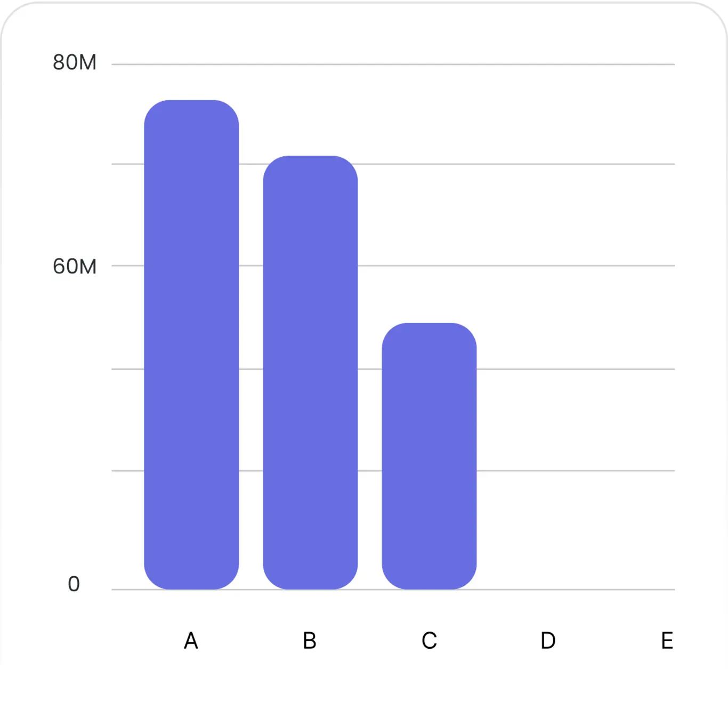Click the 60M y-axis label
The image size is (728, 702).
[75, 266]
